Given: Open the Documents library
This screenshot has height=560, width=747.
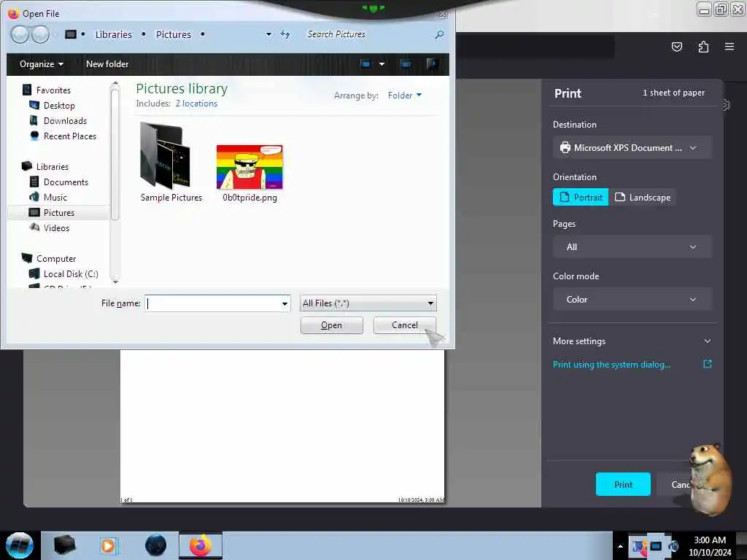Looking at the screenshot, I should (x=66, y=182).
